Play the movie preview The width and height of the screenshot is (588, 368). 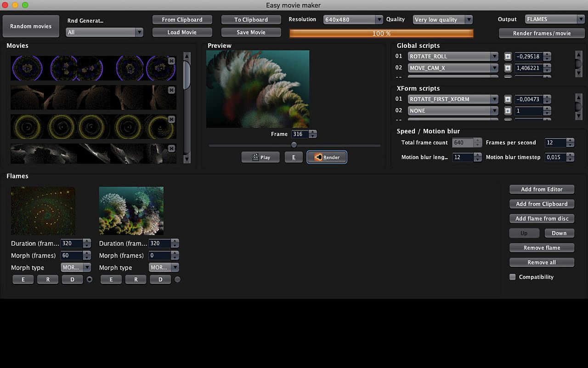pos(260,157)
